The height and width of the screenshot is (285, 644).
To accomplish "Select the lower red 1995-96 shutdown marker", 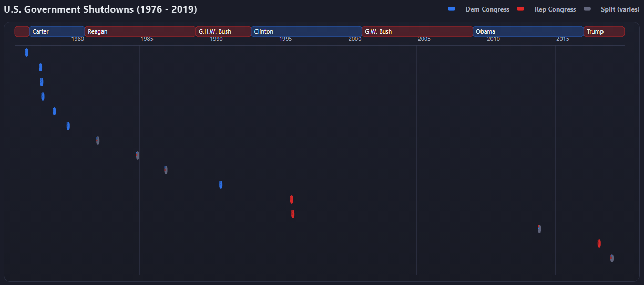I will tap(293, 214).
